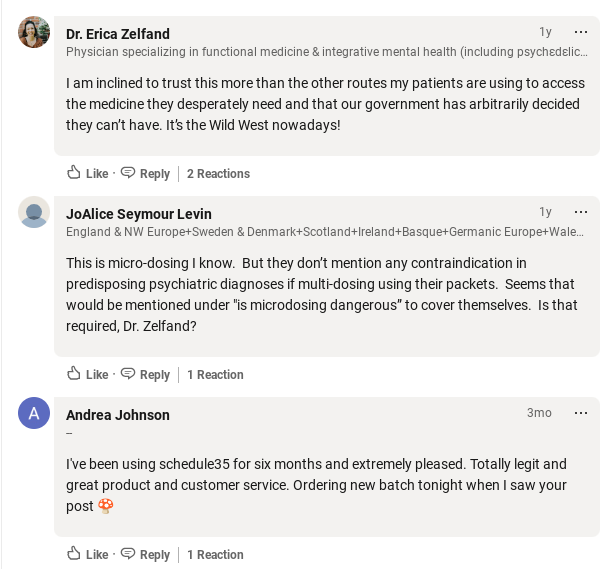This screenshot has width=612, height=569.
Task: Click the Like text under Erica's comment
Action: (97, 174)
